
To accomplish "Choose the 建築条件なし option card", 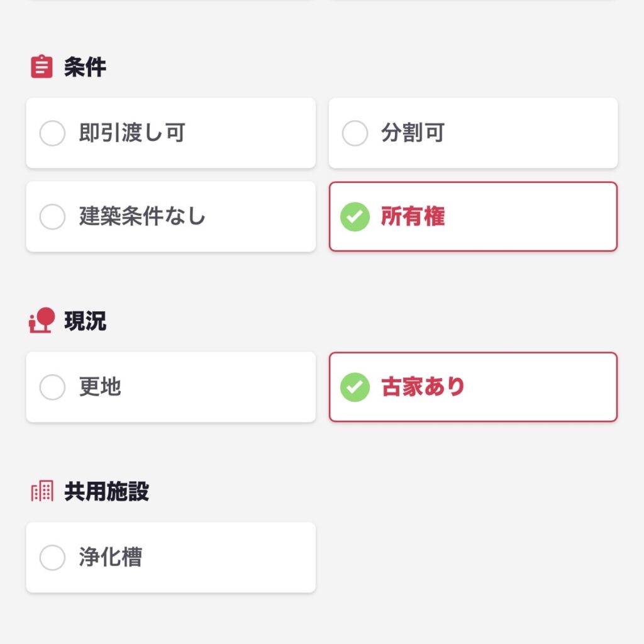I will tap(171, 216).
